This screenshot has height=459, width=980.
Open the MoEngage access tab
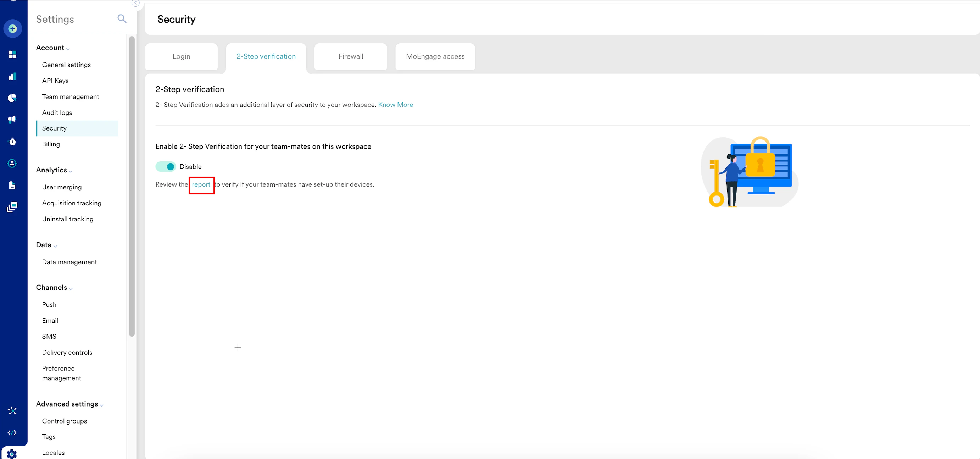coord(435,56)
